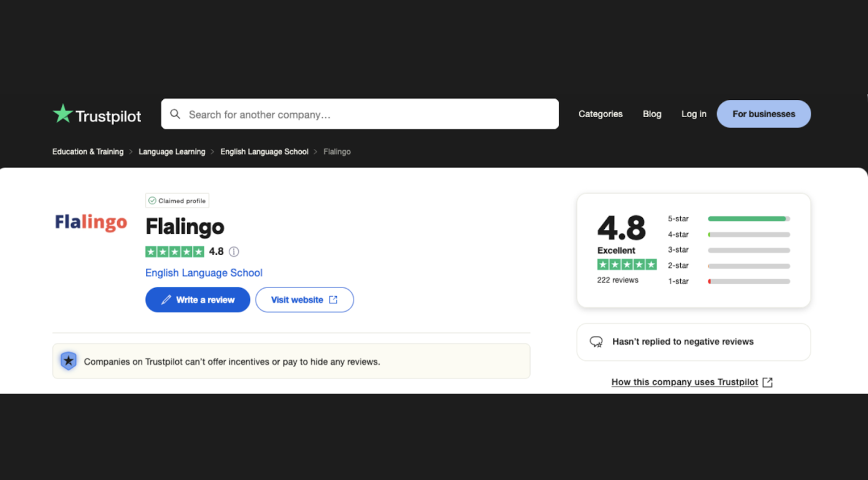Screen dimensions: 868x480
Task: Click the green star rating under Flalingo title
Action: pos(175,252)
